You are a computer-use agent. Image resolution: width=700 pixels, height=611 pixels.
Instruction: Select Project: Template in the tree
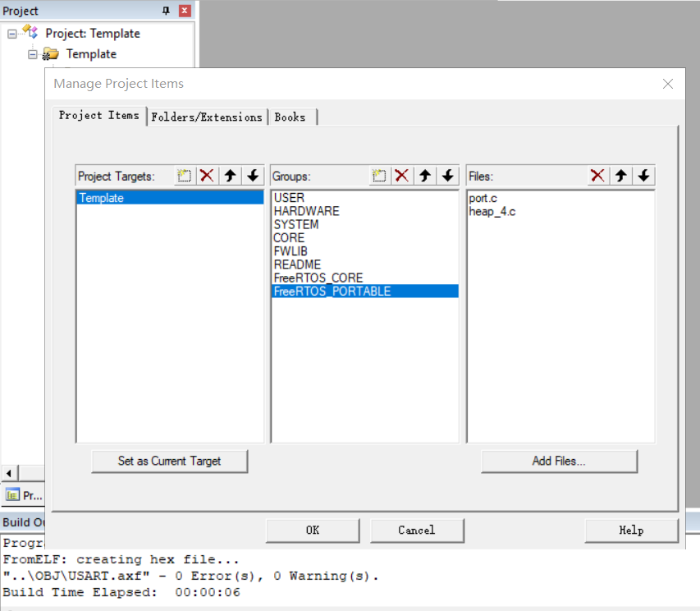tap(93, 34)
